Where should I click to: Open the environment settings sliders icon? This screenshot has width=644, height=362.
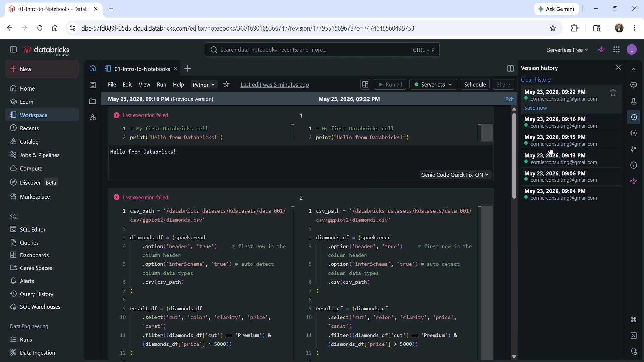(634, 149)
